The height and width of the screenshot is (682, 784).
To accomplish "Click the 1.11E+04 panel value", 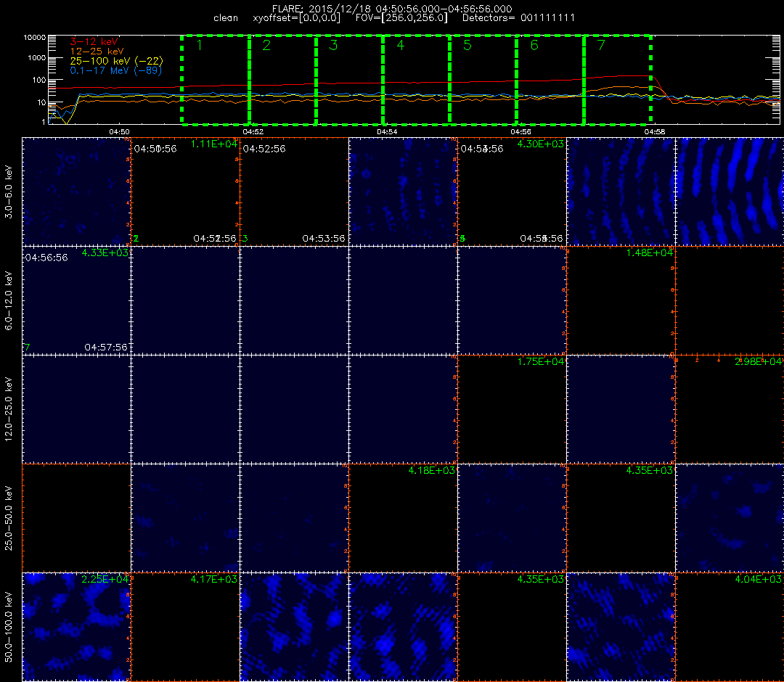I will click(x=214, y=144).
